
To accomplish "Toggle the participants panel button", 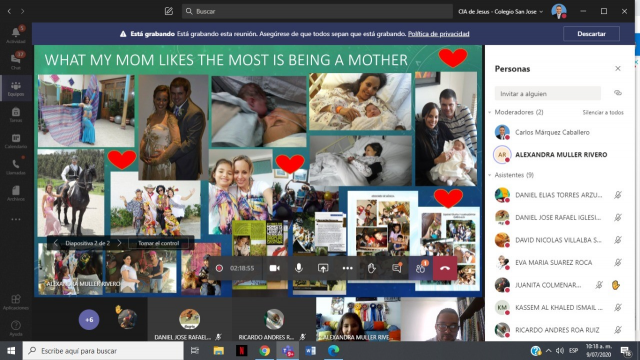I will click(420, 268).
